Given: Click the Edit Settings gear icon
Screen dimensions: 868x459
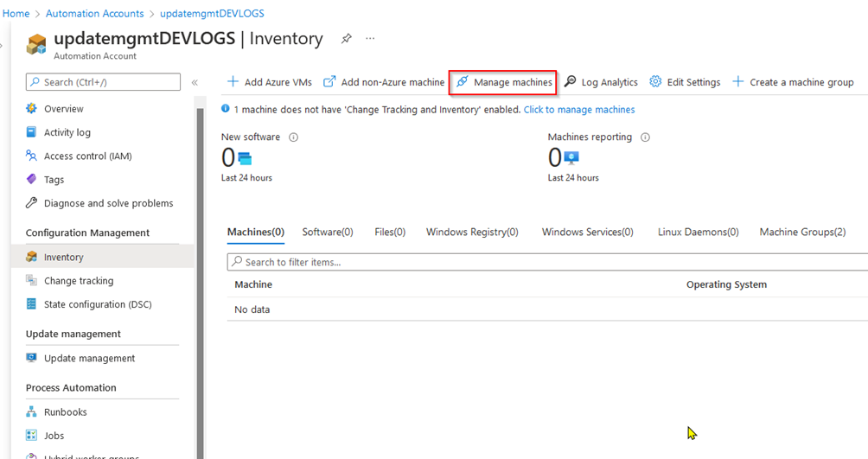Looking at the screenshot, I should (655, 82).
